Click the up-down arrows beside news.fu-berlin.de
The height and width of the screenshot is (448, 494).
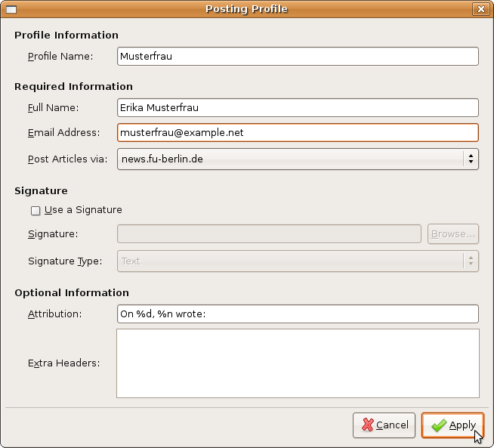point(471,159)
